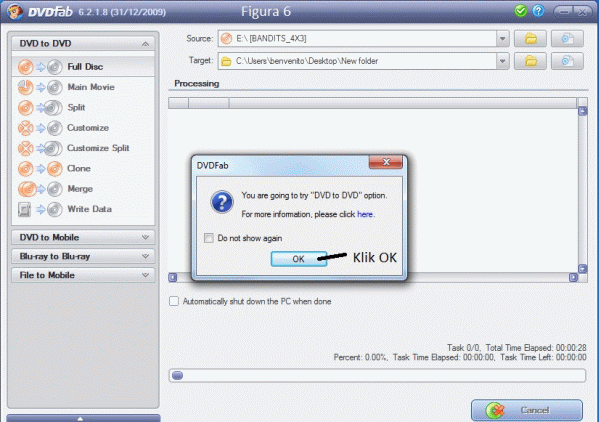Image resolution: width=599 pixels, height=422 pixels.
Task: Select the Split disc mode icon
Action: point(40,108)
